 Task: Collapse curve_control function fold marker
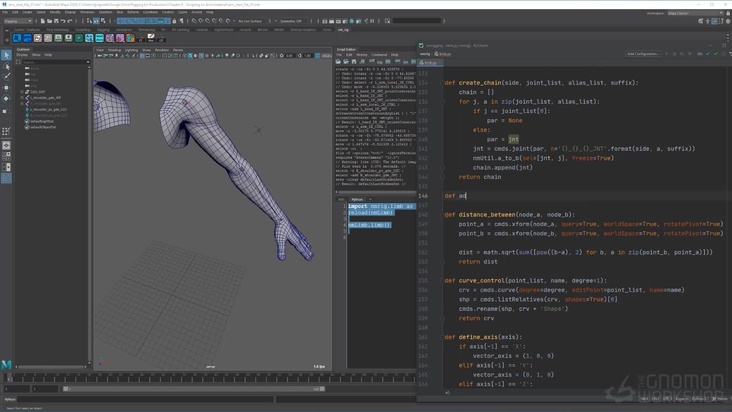(x=441, y=280)
